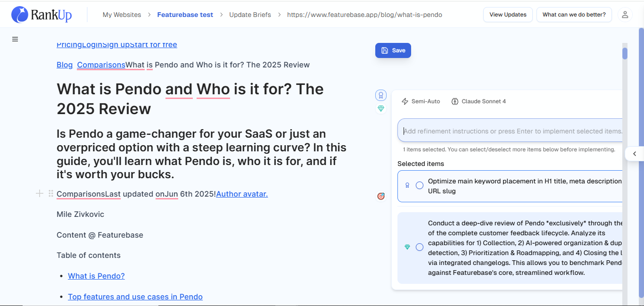This screenshot has height=306, width=644.
Task: Click the Save button
Action: pyautogui.click(x=393, y=50)
